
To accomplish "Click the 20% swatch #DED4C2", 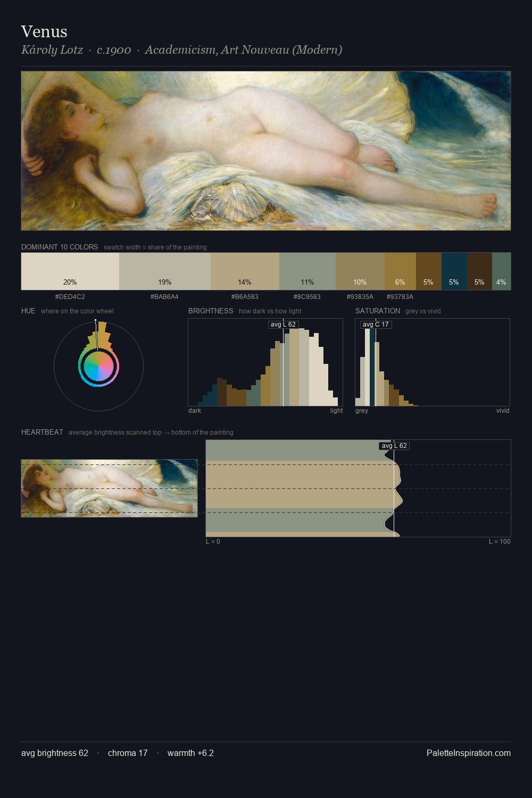I will coord(70,271).
